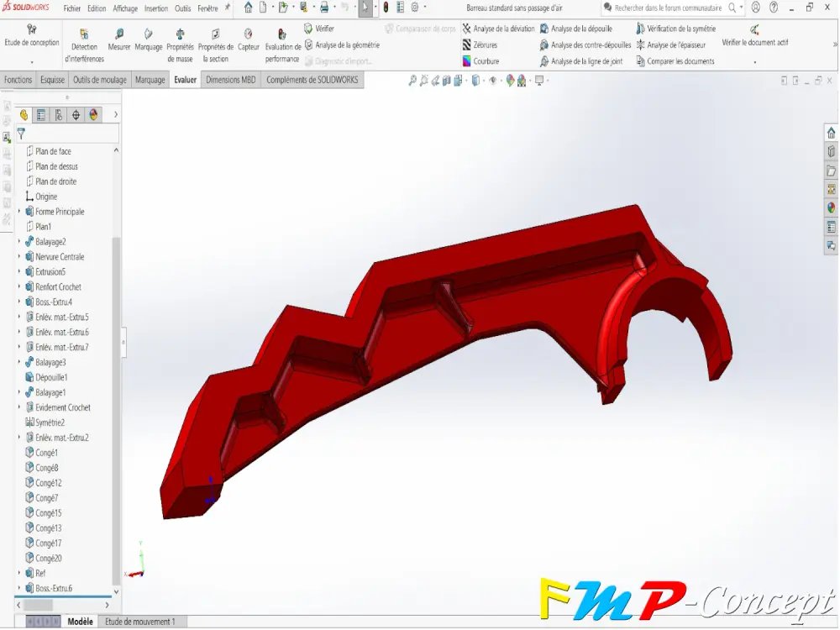
Task: Expand the Enlév. mat.-Extru.5 feature
Action: (19, 317)
